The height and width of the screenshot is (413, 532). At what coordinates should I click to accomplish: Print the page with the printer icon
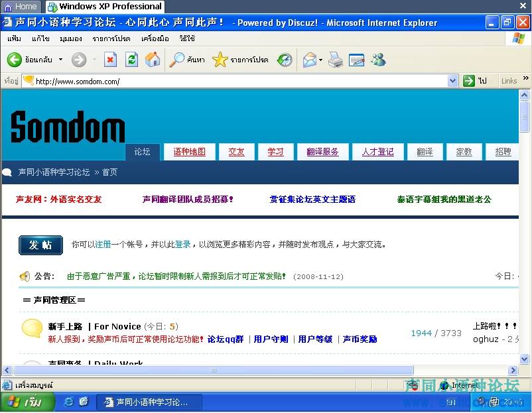tap(335, 60)
